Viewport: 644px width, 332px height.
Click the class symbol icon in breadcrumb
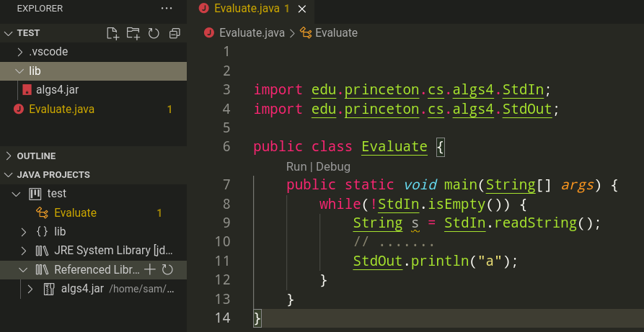point(306,33)
